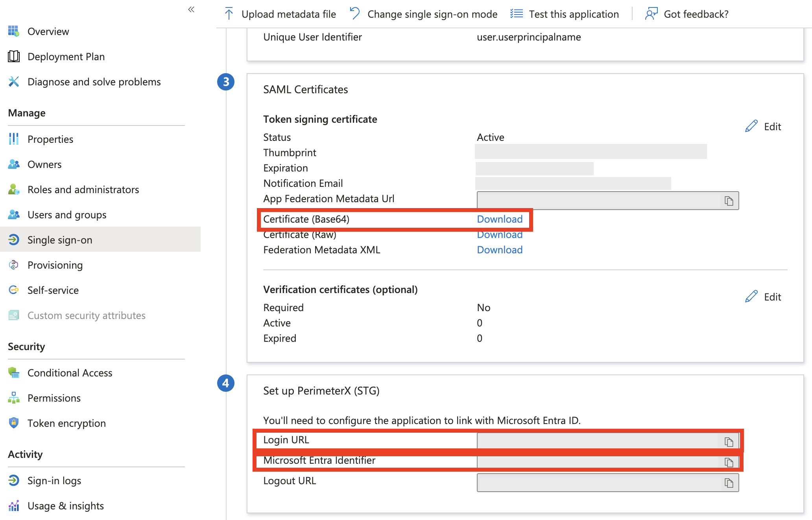The height and width of the screenshot is (520, 812).
Task: Download the Federation Metadata XML
Action: 499,250
